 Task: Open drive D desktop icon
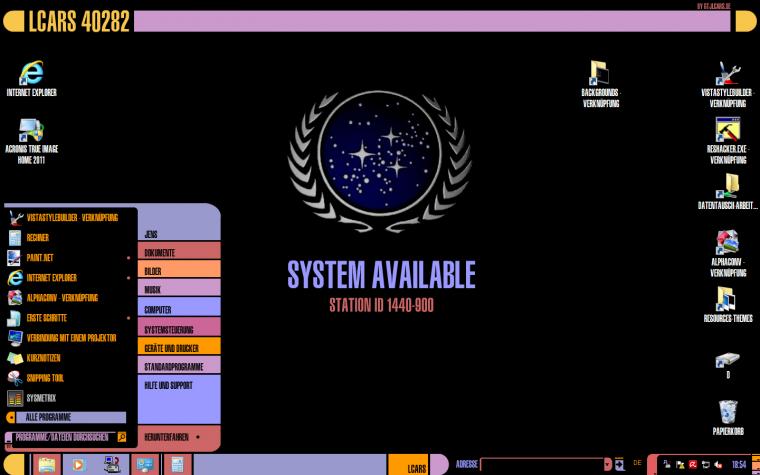pos(728,365)
